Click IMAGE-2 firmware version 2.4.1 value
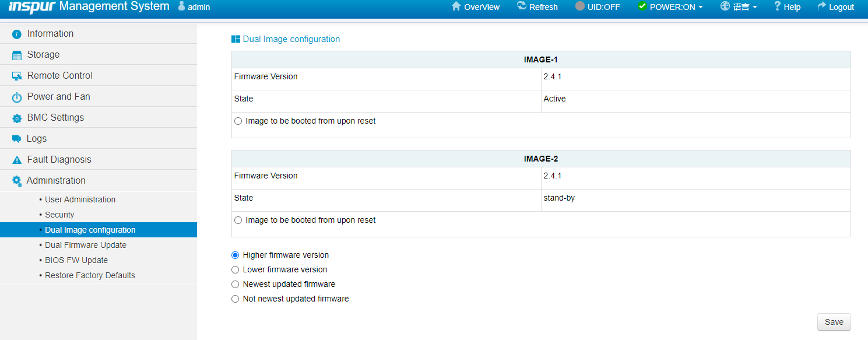 tap(552, 176)
